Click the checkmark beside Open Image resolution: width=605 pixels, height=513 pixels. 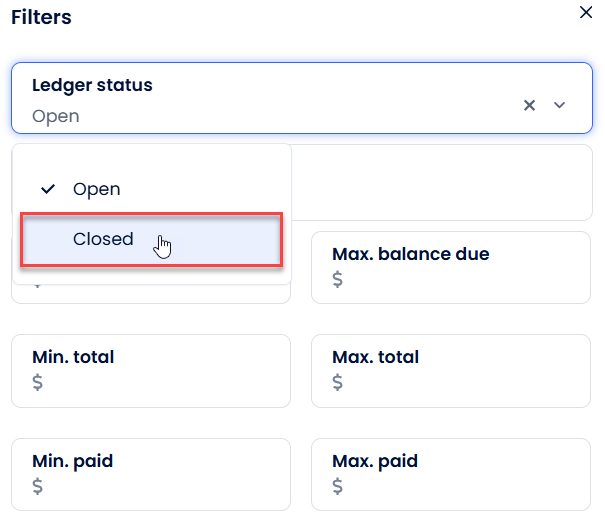click(47, 189)
